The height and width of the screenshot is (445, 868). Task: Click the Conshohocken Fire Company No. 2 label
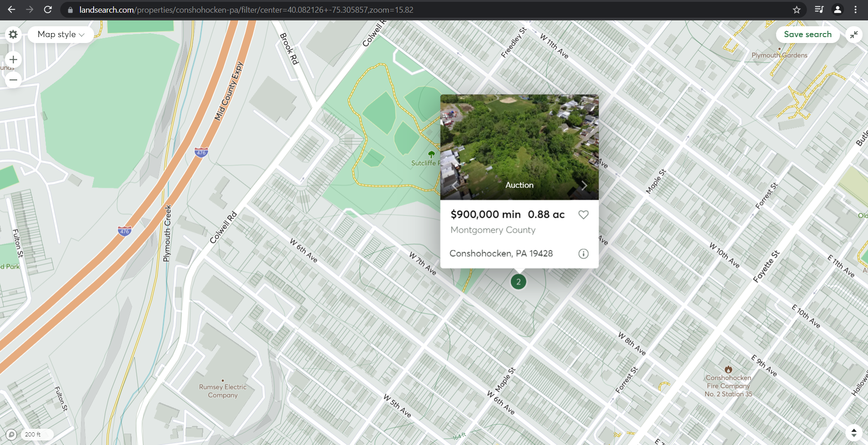(728, 386)
